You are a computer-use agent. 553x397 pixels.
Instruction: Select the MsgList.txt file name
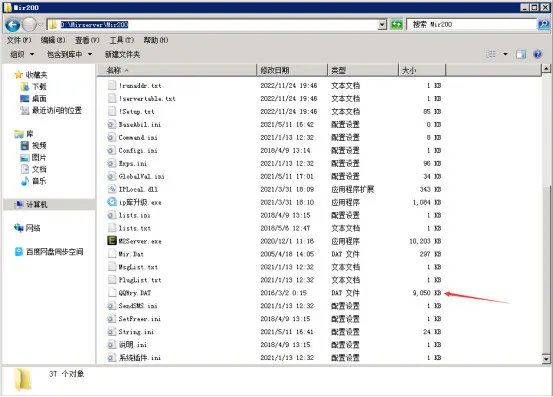(138, 267)
